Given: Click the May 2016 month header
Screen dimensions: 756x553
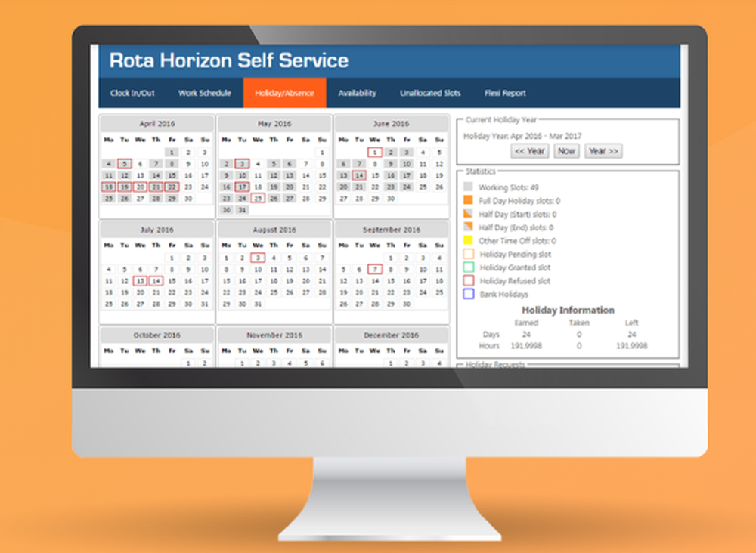Looking at the screenshot, I should [x=274, y=124].
